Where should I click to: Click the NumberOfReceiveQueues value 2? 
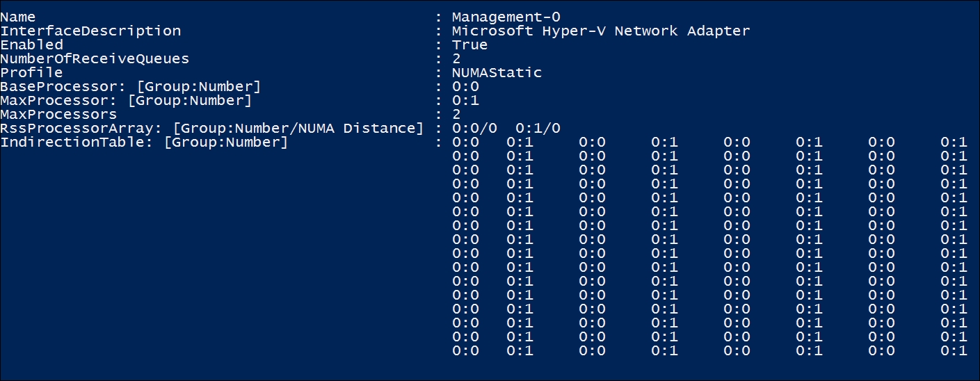pos(456,58)
